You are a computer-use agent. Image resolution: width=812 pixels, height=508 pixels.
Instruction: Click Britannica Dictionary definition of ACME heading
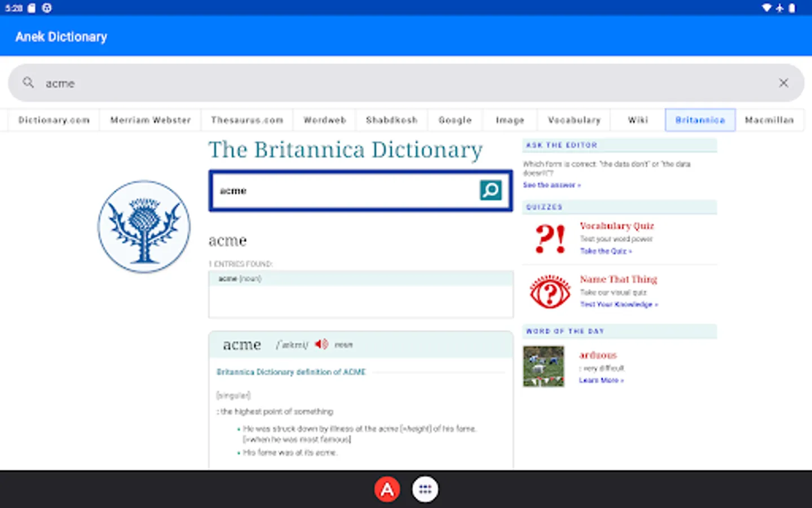tap(291, 372)
